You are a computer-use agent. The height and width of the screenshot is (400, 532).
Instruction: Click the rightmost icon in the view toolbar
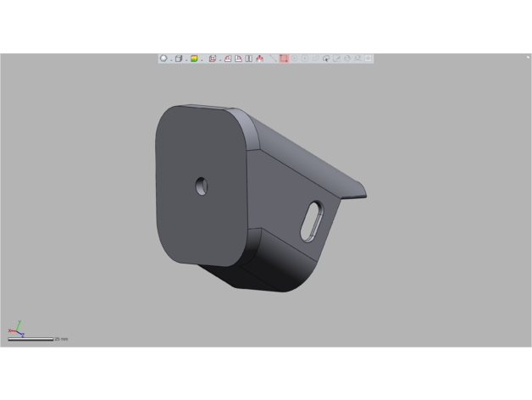click(369, 58)
